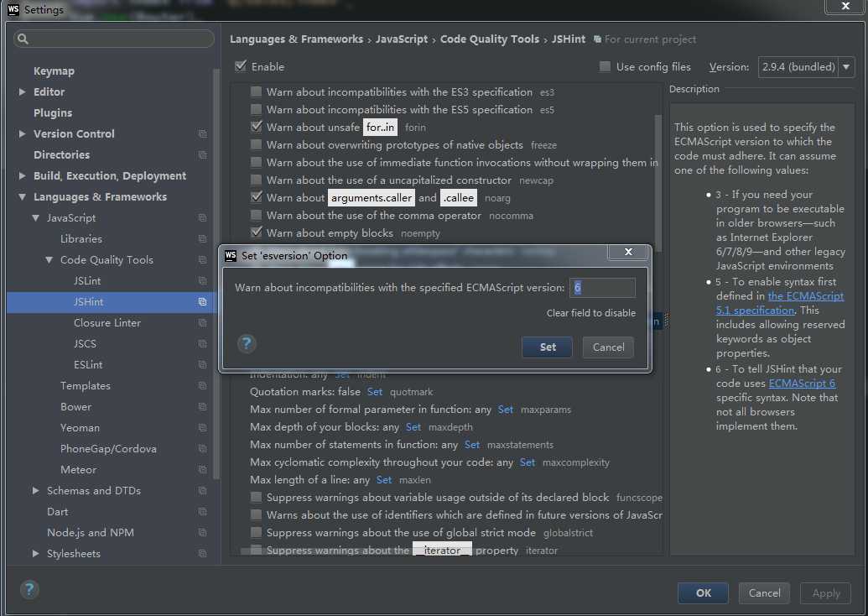868x616 pixels.
Task: Click the project-level icon in the Libraries row
Action: 203,239
